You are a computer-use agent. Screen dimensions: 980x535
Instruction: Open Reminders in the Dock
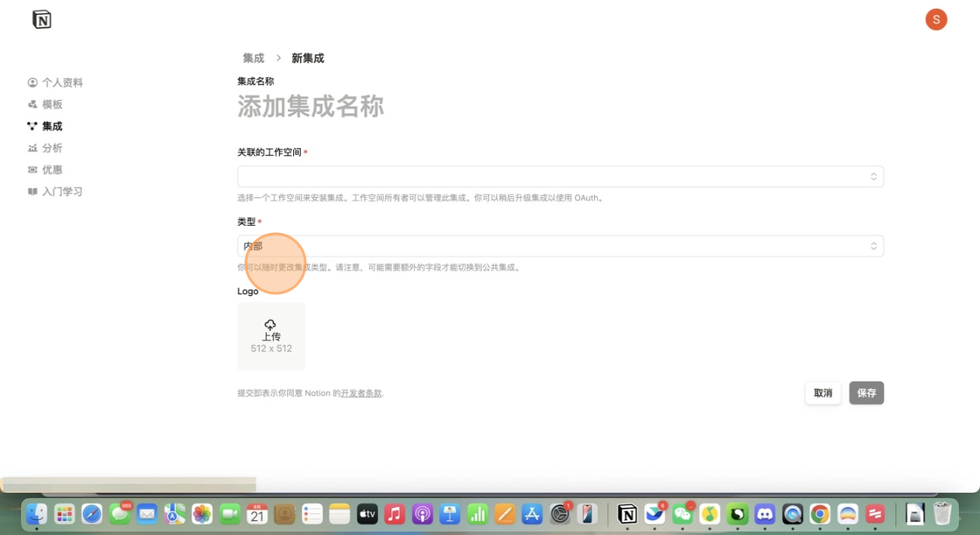pos(311,514)
